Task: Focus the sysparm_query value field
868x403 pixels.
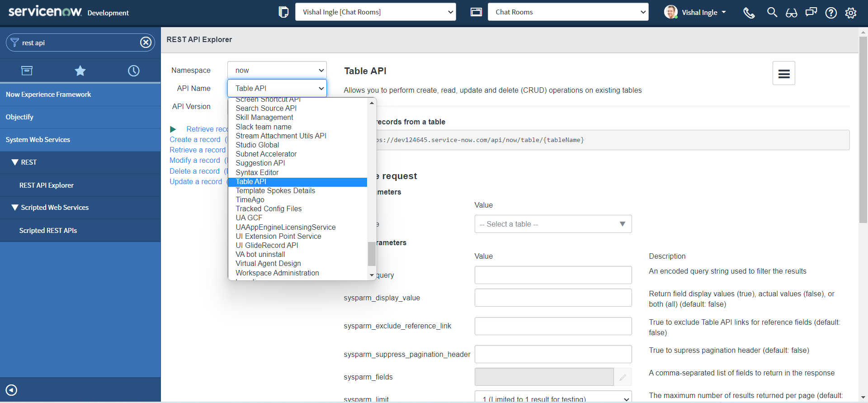Action: (x=553, y=275)
